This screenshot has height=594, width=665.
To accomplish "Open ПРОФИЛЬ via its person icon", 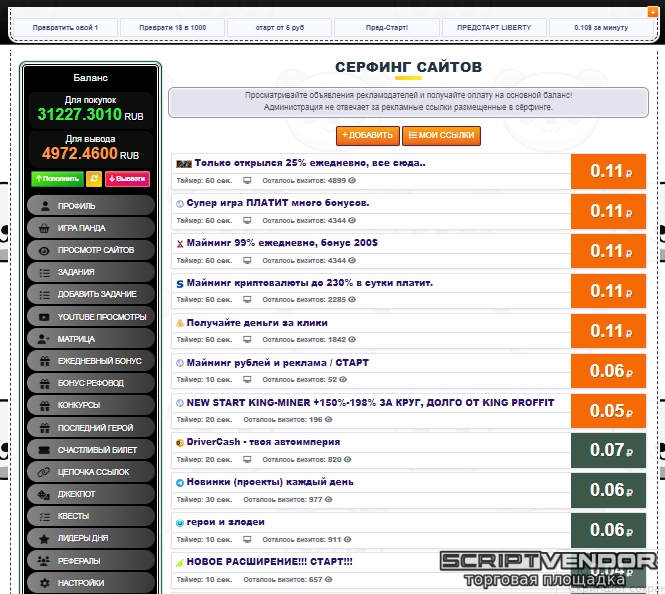I will tap(44, 205).
